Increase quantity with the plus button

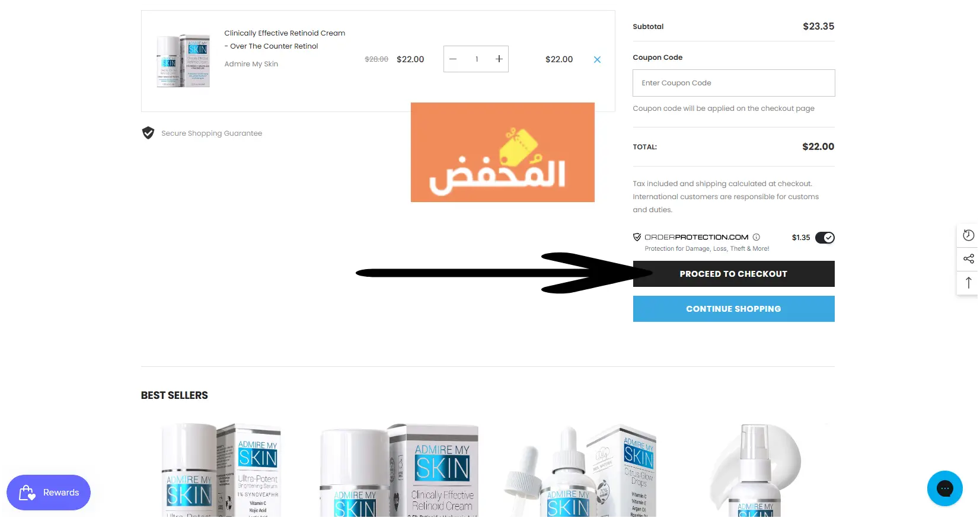(499, 59)
